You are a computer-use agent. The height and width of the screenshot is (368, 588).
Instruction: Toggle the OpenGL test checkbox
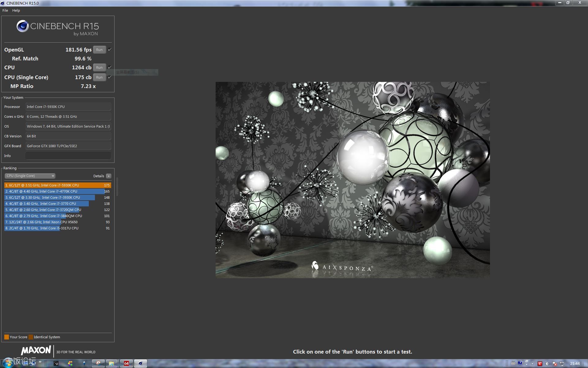click(110, 49)
